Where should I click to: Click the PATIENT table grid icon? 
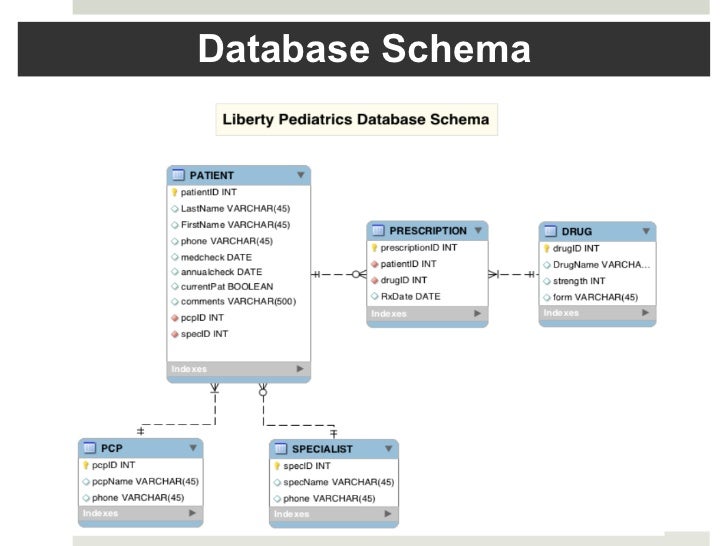(178, 175)
